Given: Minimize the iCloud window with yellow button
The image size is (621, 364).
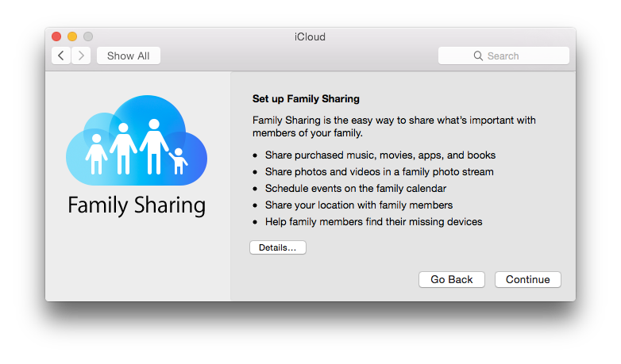Looking at the screenshot, I should pos(72,36).
